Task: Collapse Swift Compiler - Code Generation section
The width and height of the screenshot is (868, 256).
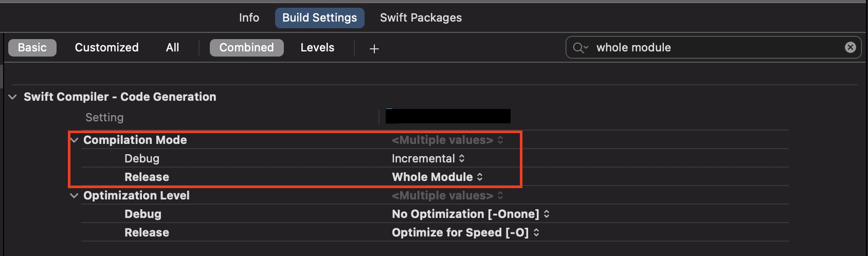Action: point(13,97)
